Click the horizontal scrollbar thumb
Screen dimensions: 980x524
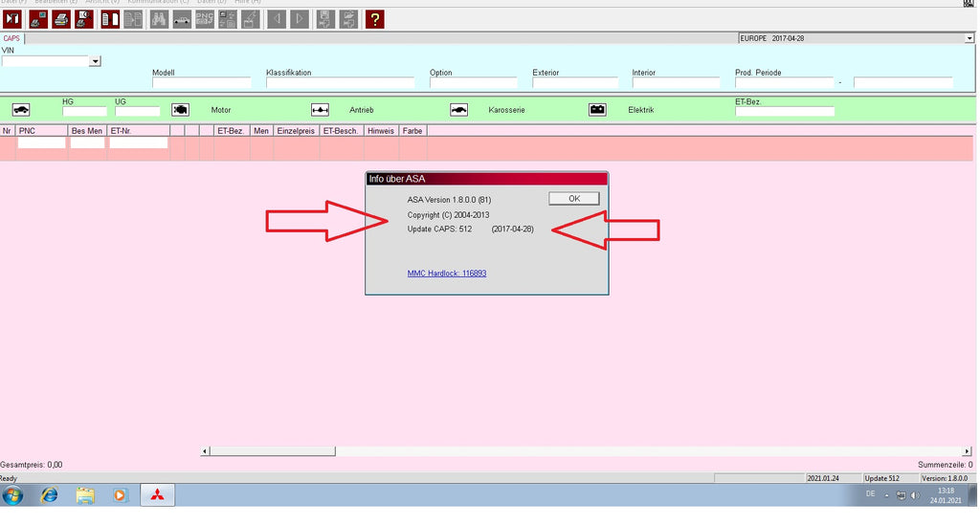[x=273, y=451]
